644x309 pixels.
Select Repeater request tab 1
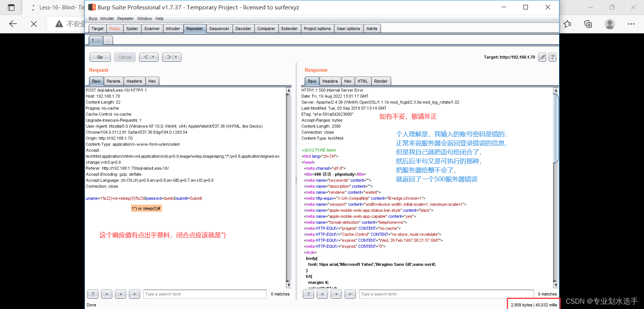tap(95, 41)
